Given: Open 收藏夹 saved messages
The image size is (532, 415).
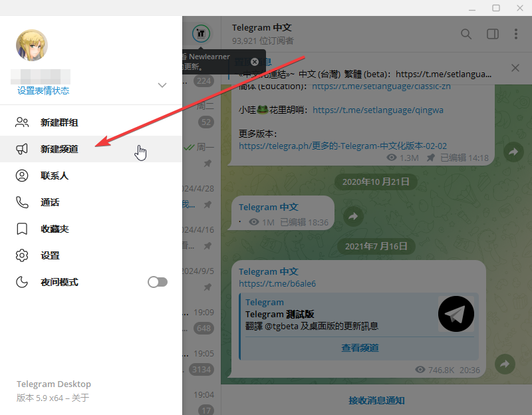Looking at the screenshot, I should 91,229.
